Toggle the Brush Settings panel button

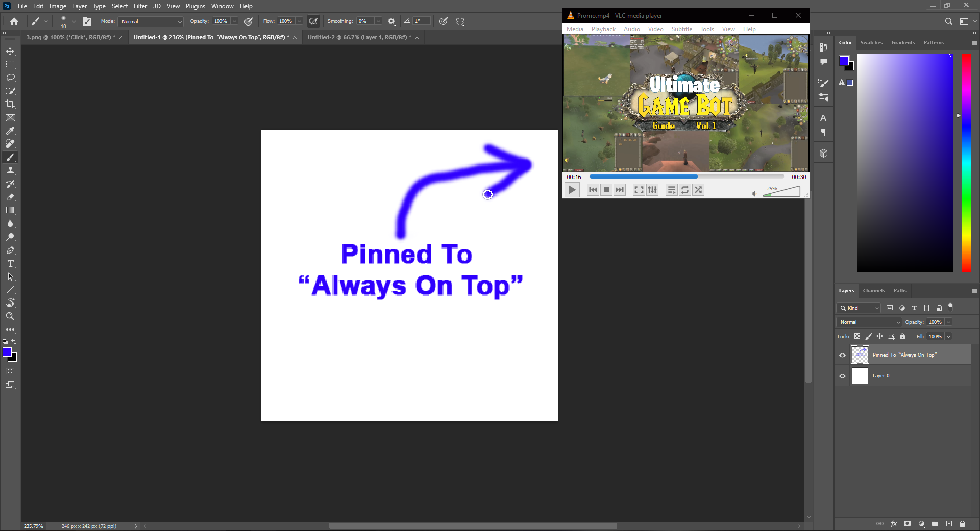(x=87, y=21)
